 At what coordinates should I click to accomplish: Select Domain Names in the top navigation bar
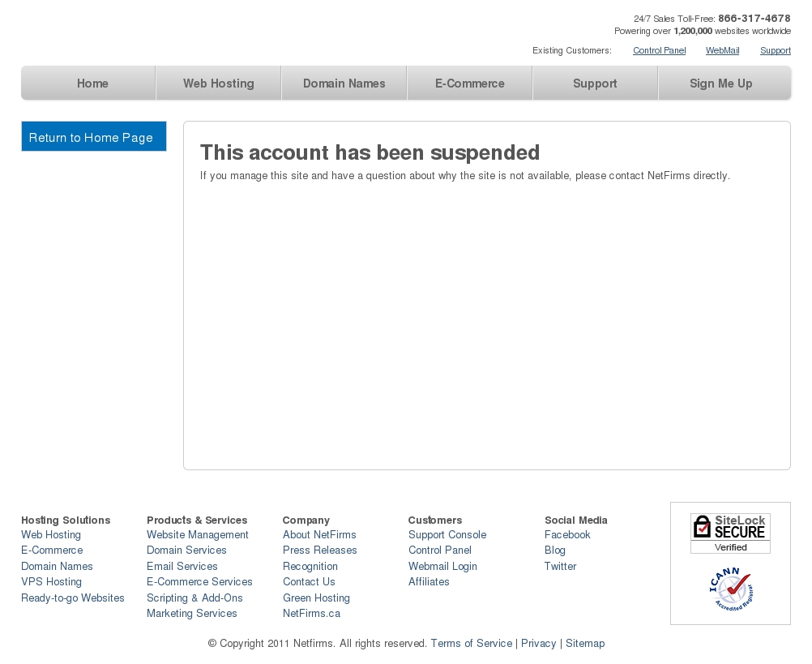[x=344, y=84]
